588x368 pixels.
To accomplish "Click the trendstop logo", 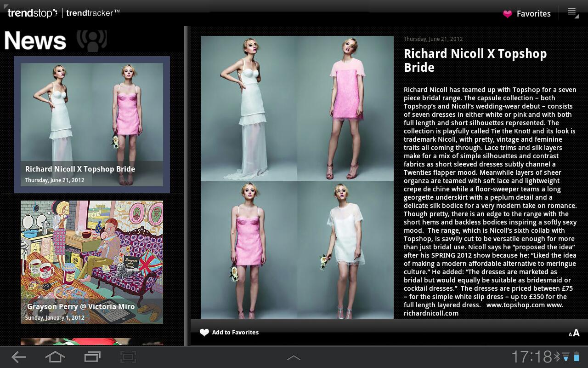I will (32, 13).
